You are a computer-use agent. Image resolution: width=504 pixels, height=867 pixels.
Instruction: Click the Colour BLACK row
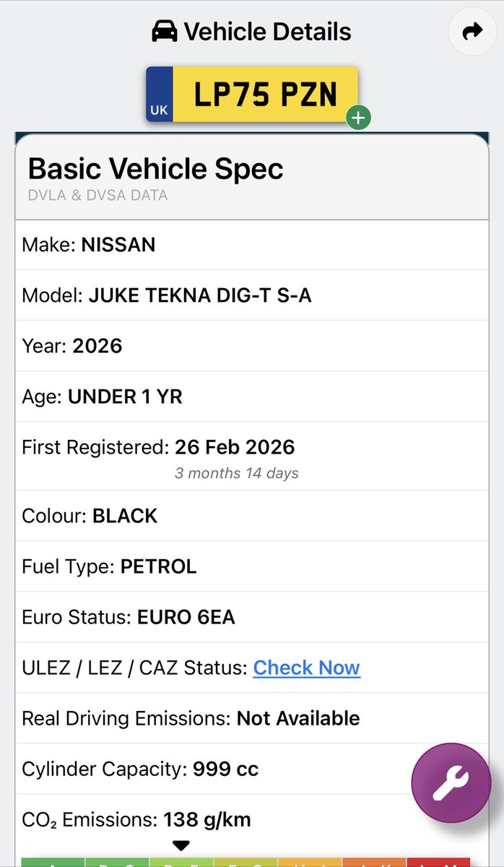[252, 516]
